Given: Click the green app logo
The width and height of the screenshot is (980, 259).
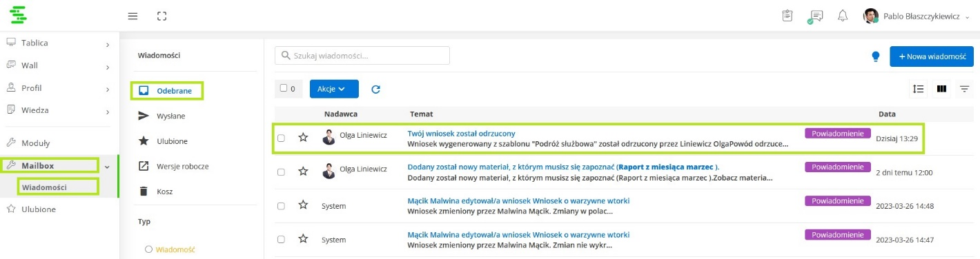Looking at the screenshot, I should click(x=18, y=15).
